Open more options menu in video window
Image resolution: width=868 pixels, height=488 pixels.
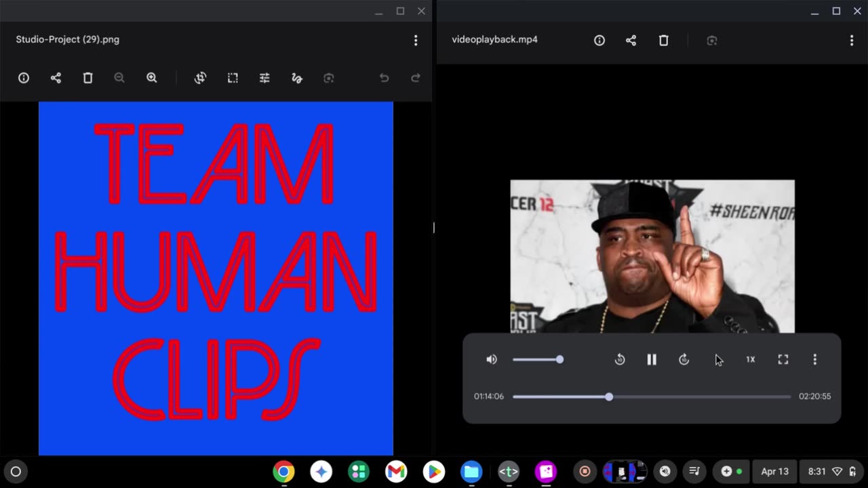852,41
